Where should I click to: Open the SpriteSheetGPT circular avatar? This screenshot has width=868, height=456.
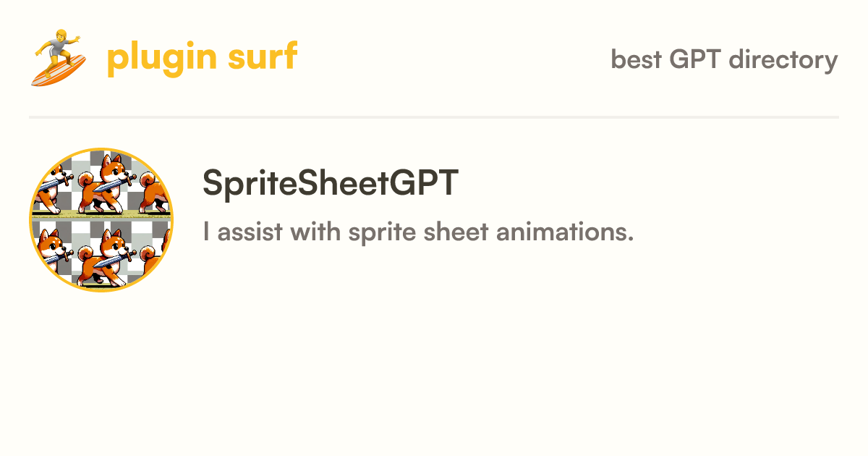point(101,220)
